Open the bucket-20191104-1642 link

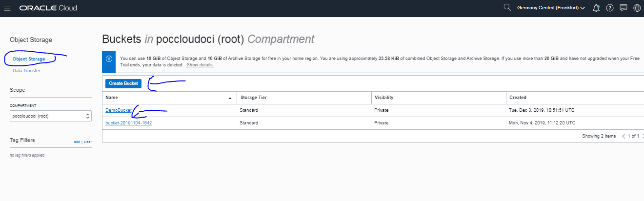pyautogui.click(x=129, y=123)
